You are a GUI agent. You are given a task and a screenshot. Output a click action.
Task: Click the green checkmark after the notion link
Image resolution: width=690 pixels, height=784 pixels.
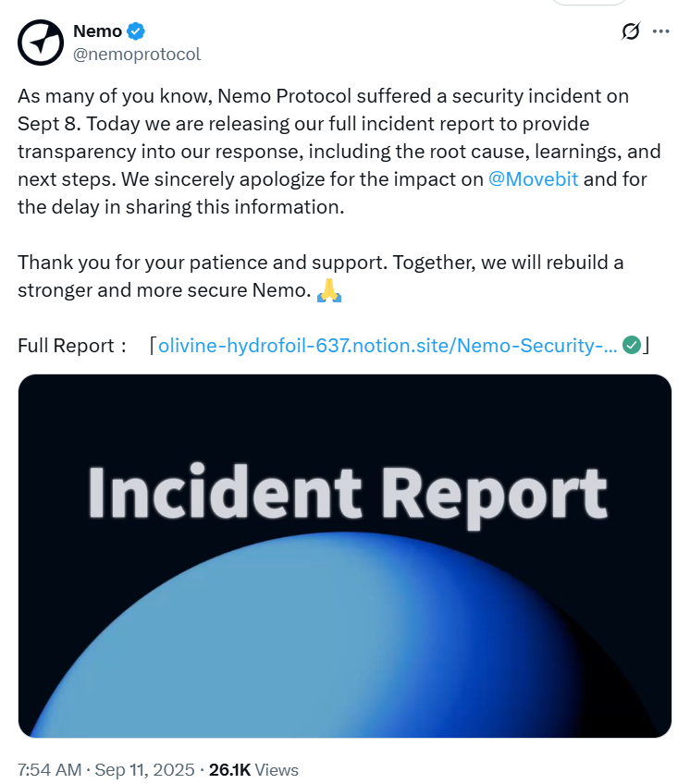(632, 346)
